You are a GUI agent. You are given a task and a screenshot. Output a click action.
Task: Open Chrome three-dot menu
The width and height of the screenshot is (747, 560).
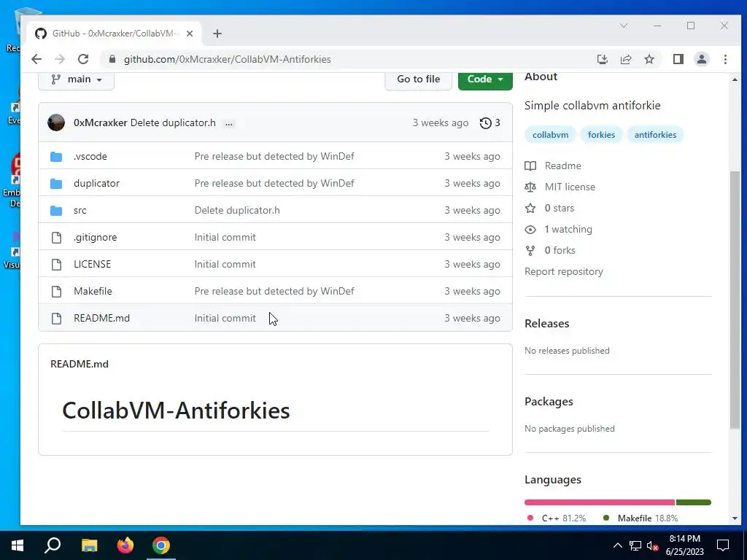725,59
